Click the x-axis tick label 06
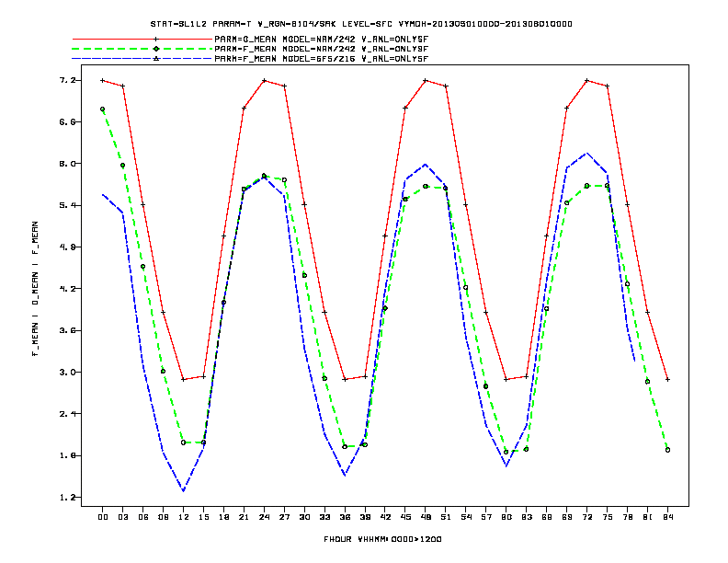Screen dimensions: 728x563 point(143,517)
